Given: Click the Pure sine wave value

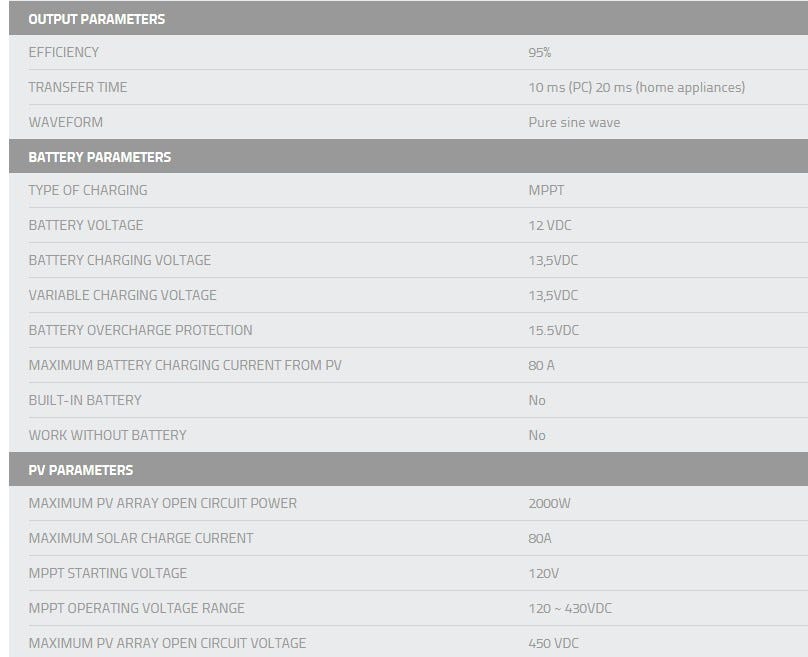Looking at the screenshot, I should click(x=574, y=123).
